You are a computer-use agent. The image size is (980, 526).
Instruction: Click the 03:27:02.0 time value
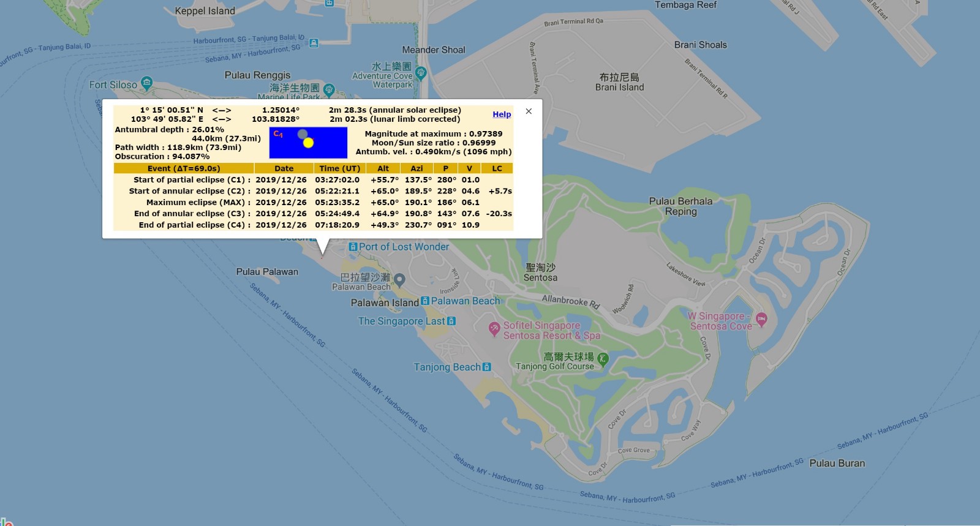[x=337, y=180]
